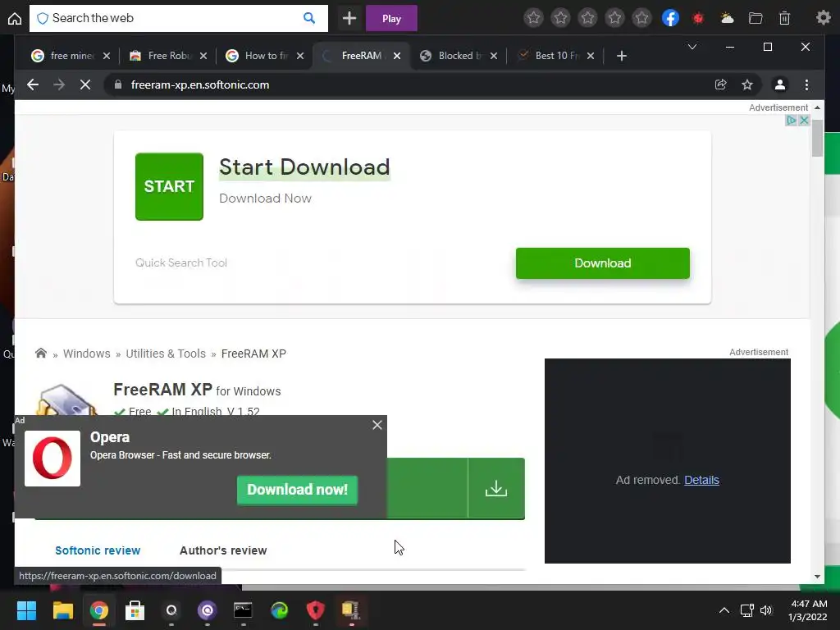Click the breadcrumb home icon
This screenshot has width=840, height=630.
click(41, 353)
